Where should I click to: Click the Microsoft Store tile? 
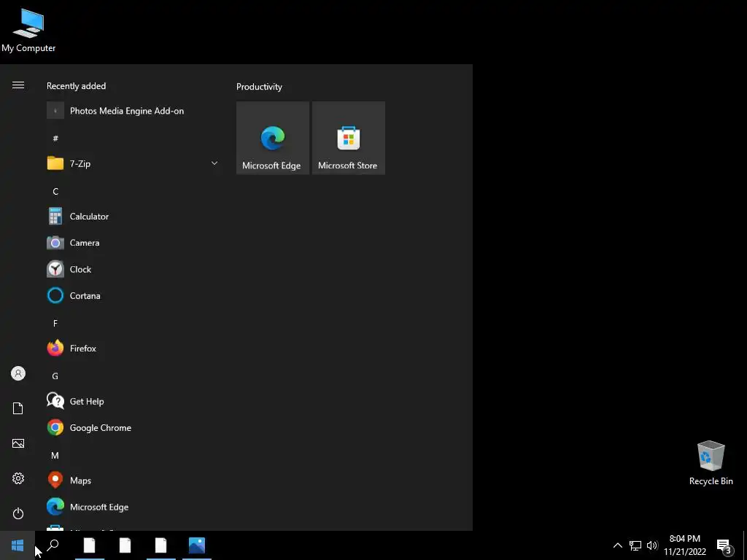348,138
